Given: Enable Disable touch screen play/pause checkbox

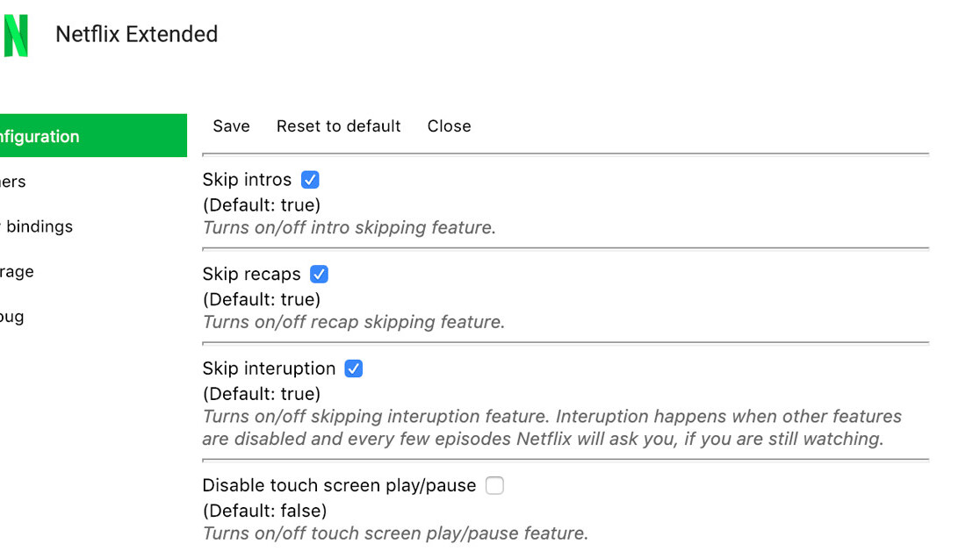Looking at the screenshot, I should click(x=494, y=485).
